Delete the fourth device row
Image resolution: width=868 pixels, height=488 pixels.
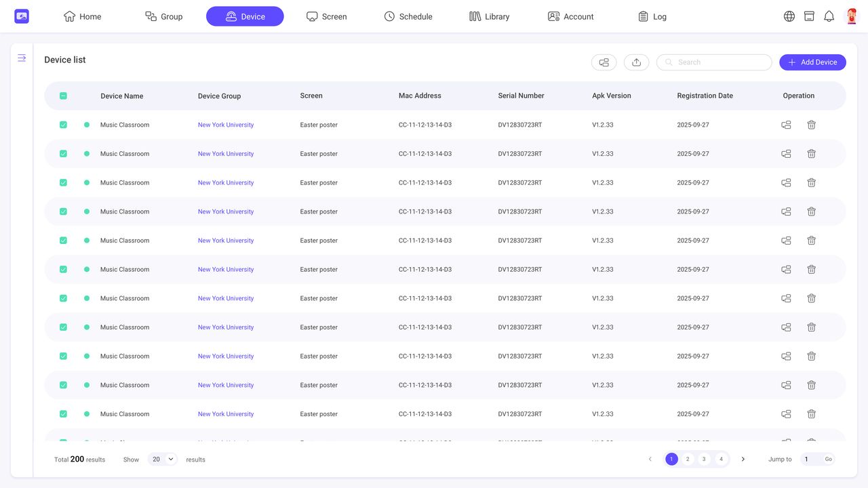pyautogui.click(x=811, y=211)
